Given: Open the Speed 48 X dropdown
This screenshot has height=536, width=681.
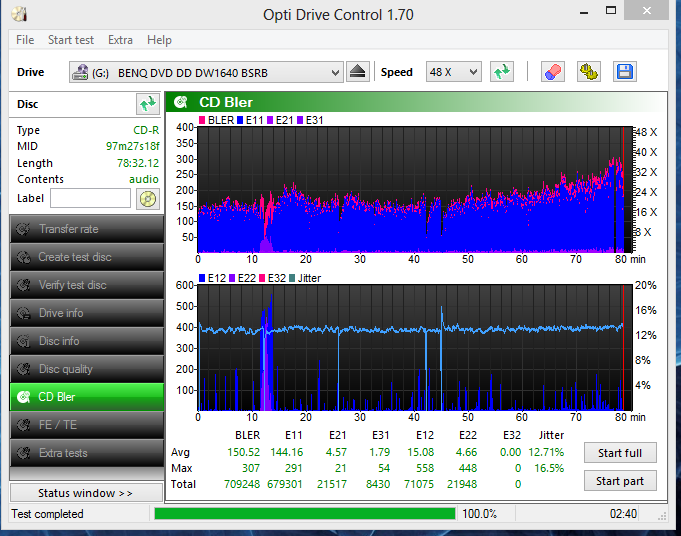Looking at the screenshot, I should [453, 72].
